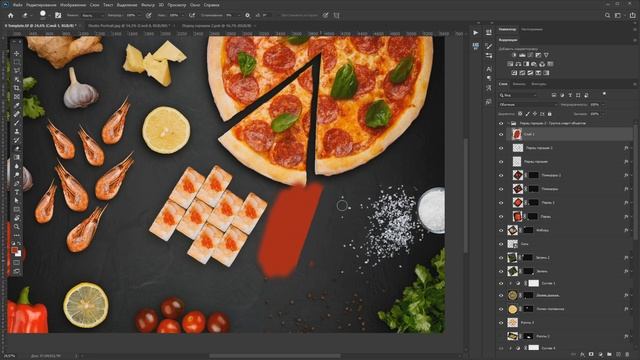640x360 pixels.
Task: Open the search icon at top right
Action: click(607, 16)
